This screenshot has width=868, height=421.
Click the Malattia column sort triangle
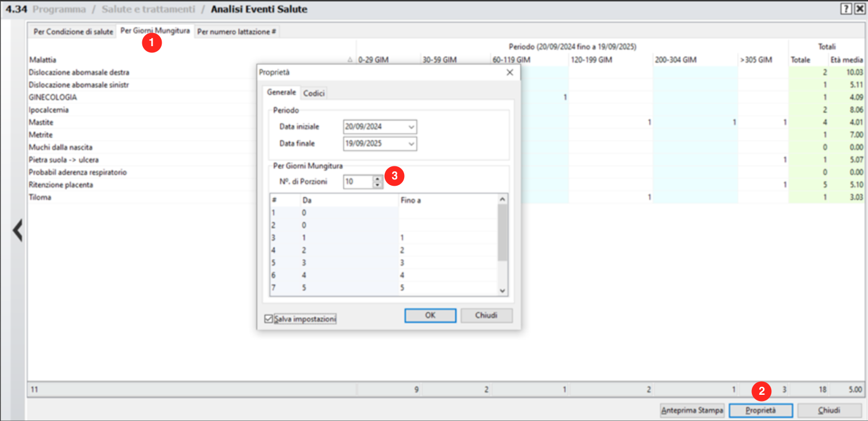point(349,60)
